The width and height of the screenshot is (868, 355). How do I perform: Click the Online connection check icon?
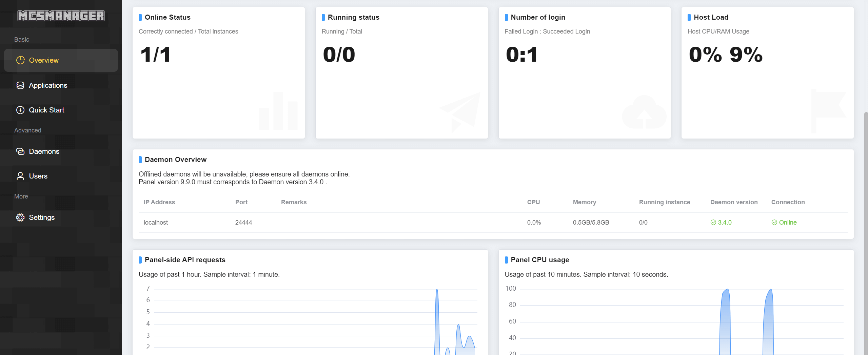click(x=774, y=222)
